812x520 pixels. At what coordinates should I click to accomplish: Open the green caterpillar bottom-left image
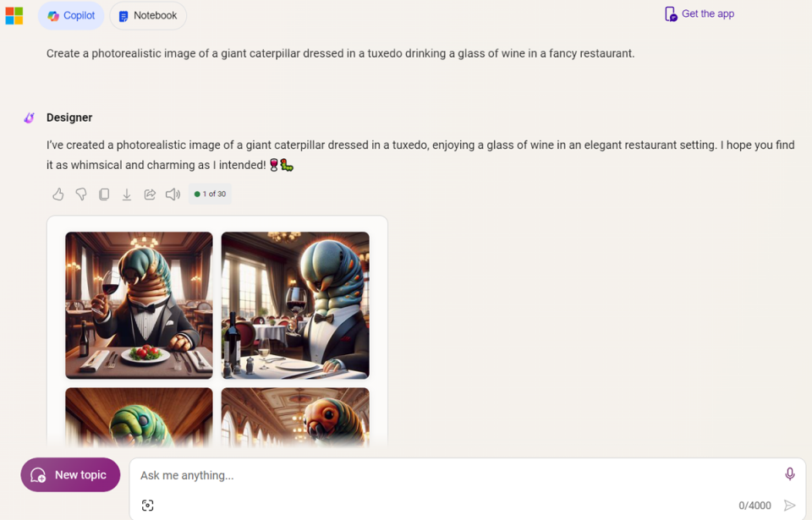[x=139, y=418]
